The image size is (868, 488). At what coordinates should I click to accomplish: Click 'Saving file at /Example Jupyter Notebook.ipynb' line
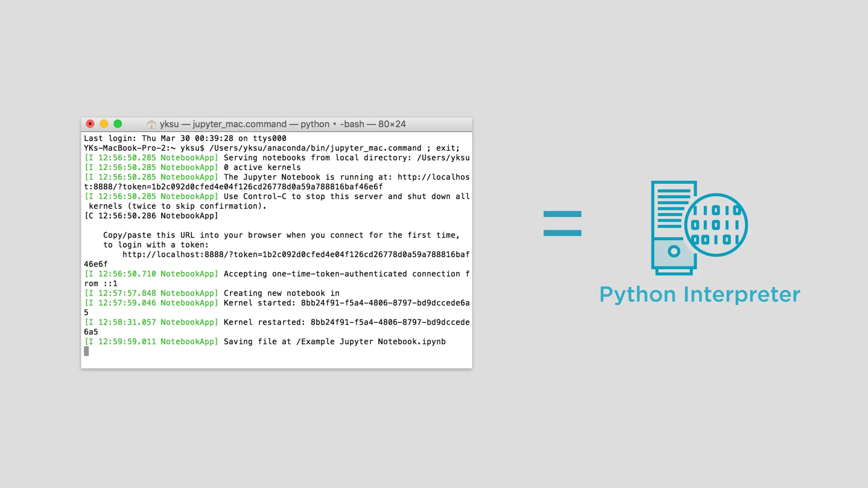click(265, 341)
